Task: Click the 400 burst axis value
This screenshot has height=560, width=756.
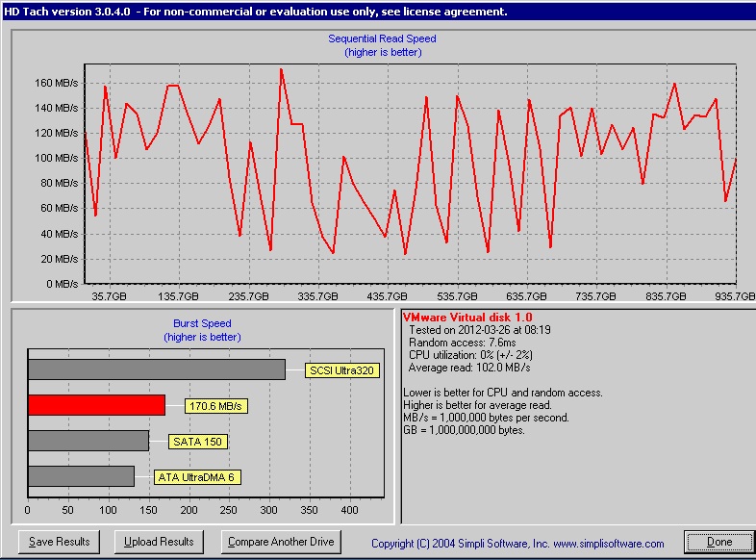Action: 349,510
